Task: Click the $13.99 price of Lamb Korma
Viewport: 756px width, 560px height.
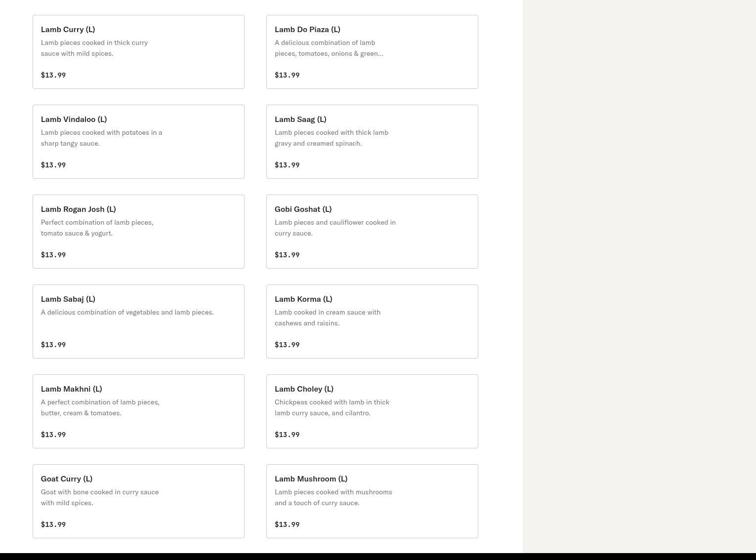Action: tap(287, 345)
